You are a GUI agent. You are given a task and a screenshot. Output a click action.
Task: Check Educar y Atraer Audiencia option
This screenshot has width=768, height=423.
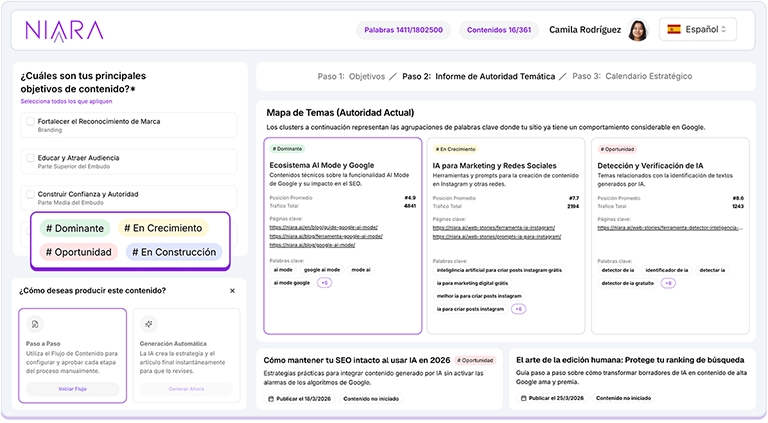(x=30, y=158)
